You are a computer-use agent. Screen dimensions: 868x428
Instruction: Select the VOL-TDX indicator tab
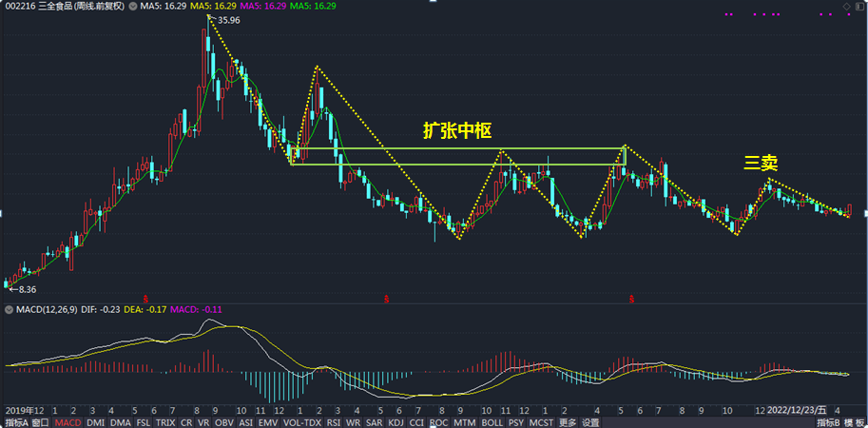pyautogui.click(x=302, y=422)
